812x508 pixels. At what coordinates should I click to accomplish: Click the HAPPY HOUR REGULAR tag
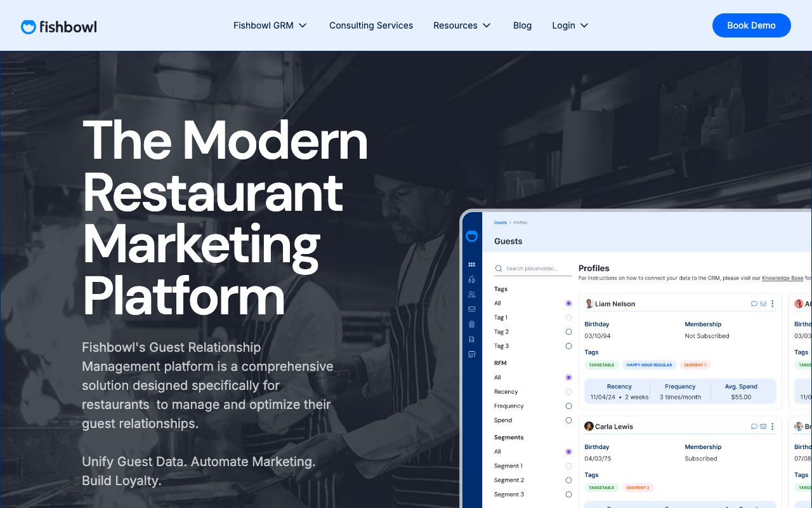coord(649,365)
